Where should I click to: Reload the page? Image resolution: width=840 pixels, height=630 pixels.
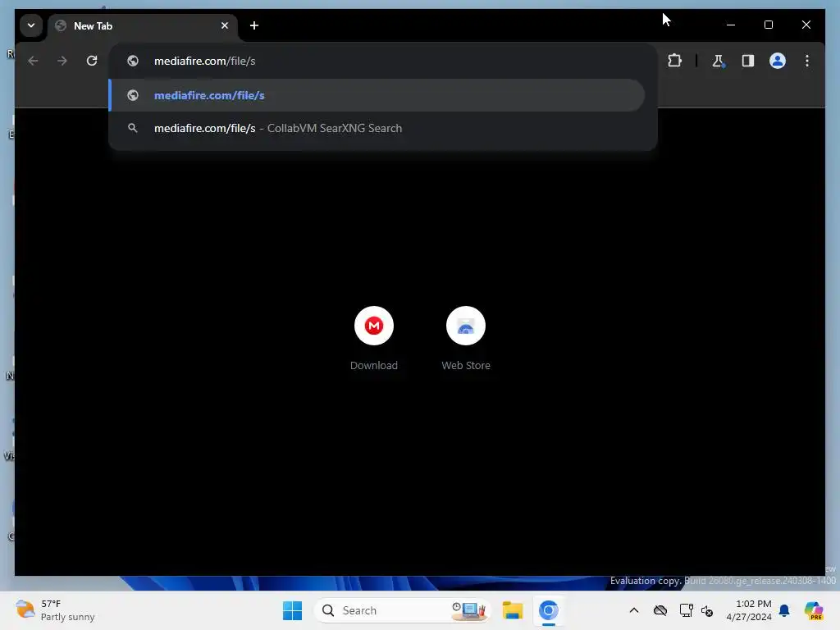click(x=92, y=61)
